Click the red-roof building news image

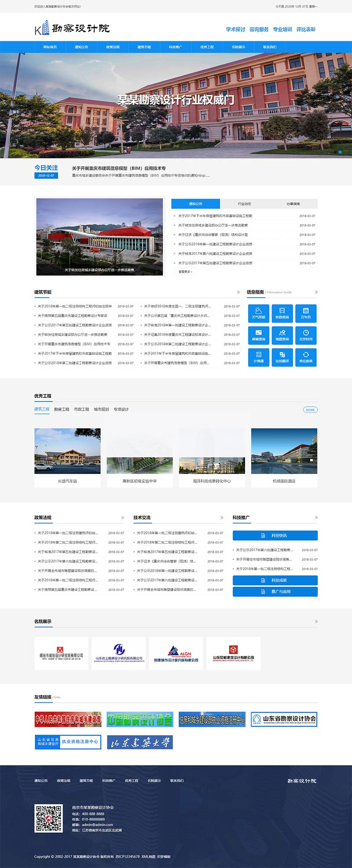click(99, 237)
